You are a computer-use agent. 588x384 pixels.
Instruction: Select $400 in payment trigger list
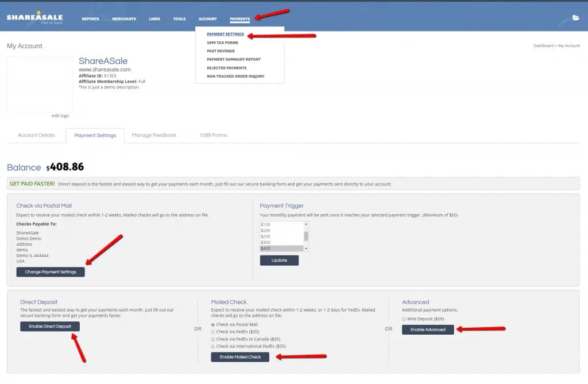point(281,249)
